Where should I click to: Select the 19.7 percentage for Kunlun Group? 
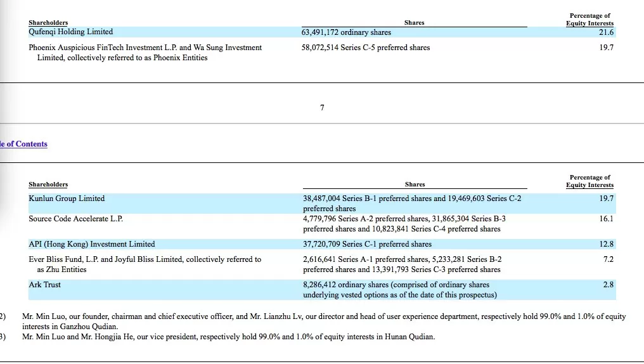pyautogui.click(x=606, y=198)
